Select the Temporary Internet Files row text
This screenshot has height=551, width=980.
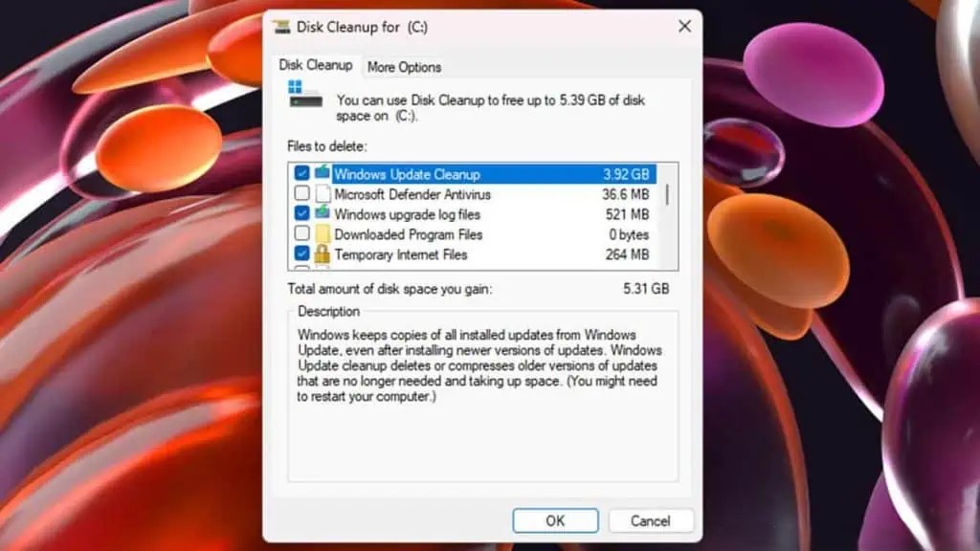click(401, 254)
